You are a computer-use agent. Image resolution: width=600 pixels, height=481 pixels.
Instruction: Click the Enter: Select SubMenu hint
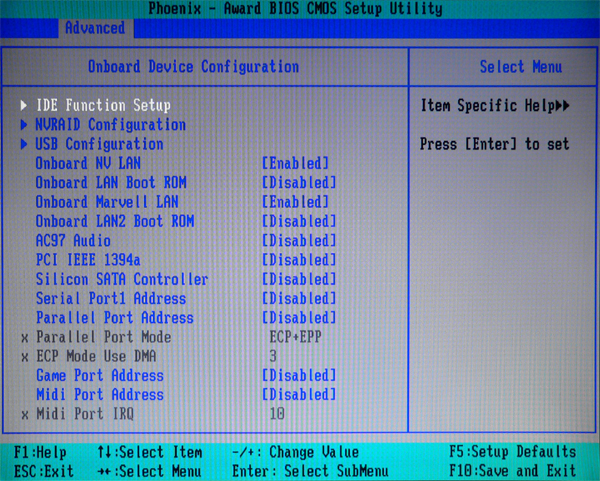click(310, 471)
